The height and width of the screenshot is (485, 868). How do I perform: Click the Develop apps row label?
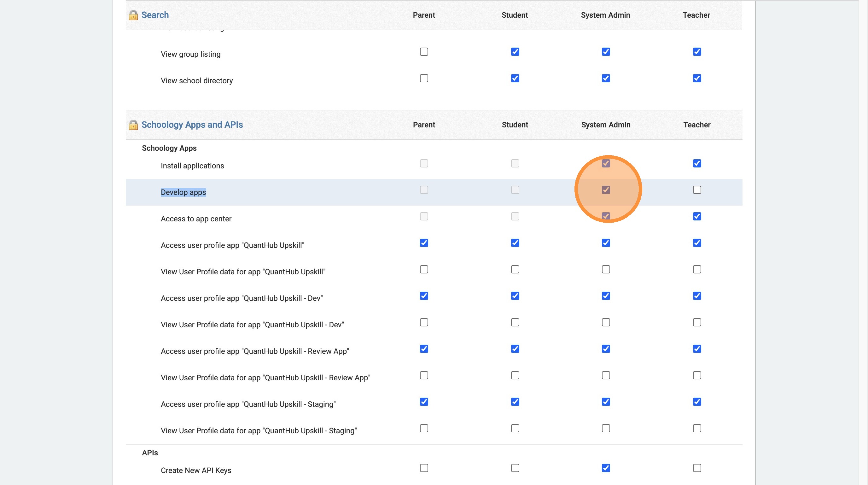[x=183, y=192]
